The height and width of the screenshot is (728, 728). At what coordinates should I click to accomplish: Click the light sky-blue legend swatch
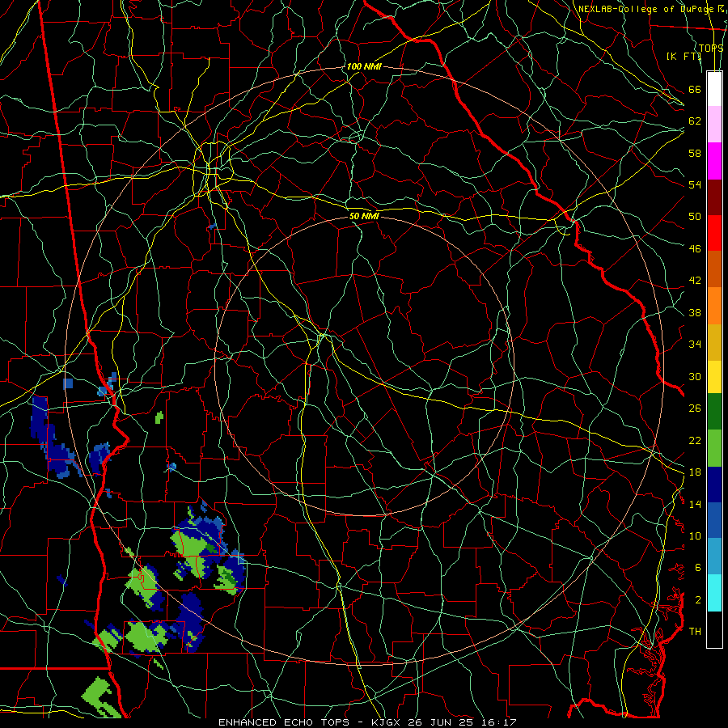pos(714,557)
